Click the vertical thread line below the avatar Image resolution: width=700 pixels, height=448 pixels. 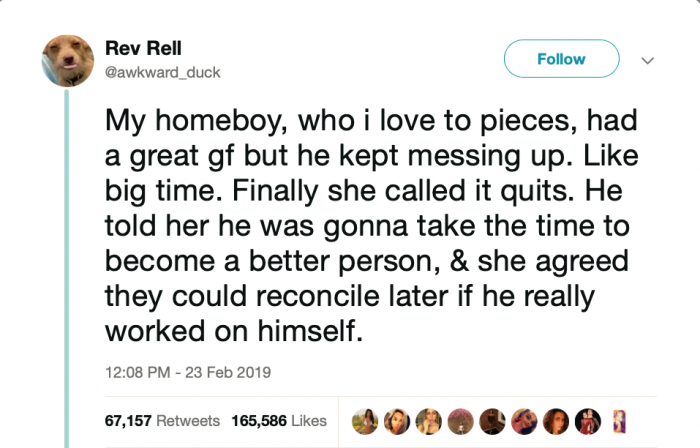pyautogui.click(x=67, y=250)
